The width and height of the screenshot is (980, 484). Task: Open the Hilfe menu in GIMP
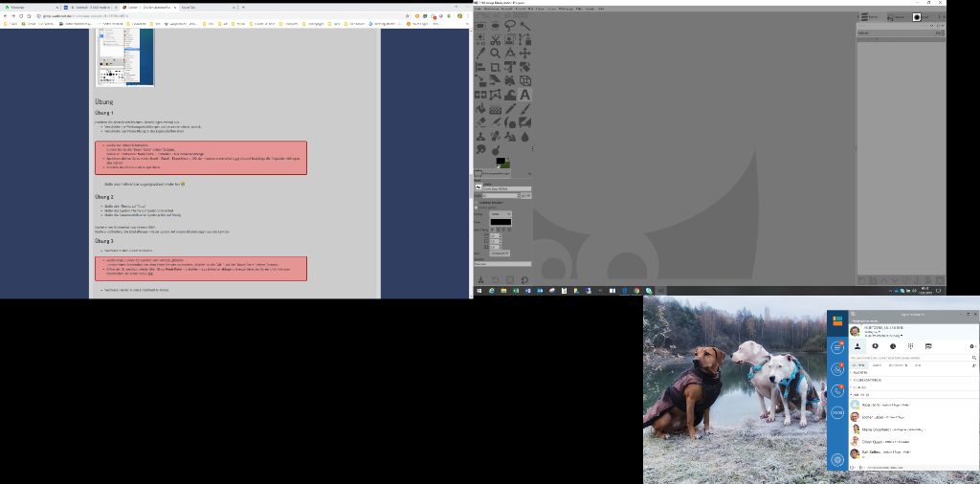coord(601,9)
